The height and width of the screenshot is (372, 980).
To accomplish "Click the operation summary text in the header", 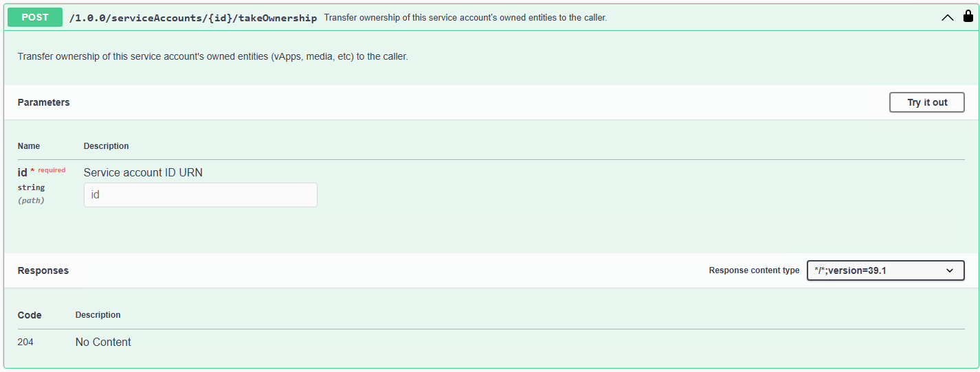I will [x=465, y=18].
